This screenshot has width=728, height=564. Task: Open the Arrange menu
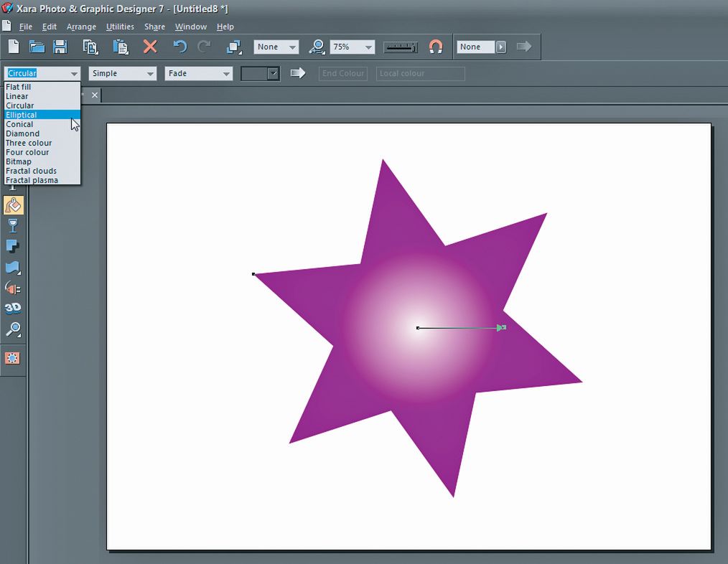coord(81,27)
